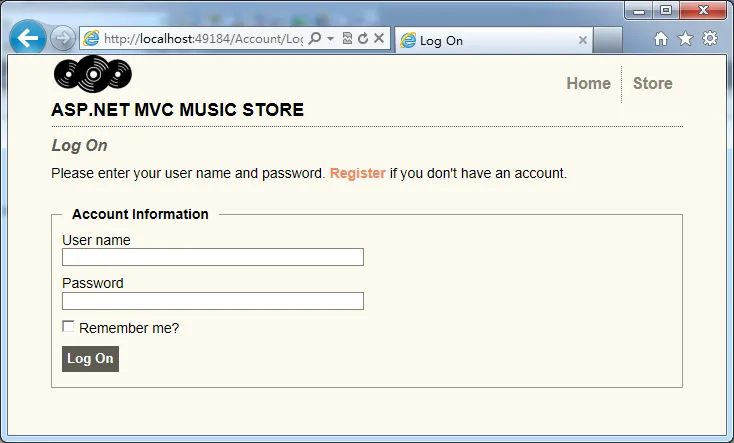The height and width of the screenshot is (443, 734).
Task: Open Favorites with the star icon
Action: 685,39
